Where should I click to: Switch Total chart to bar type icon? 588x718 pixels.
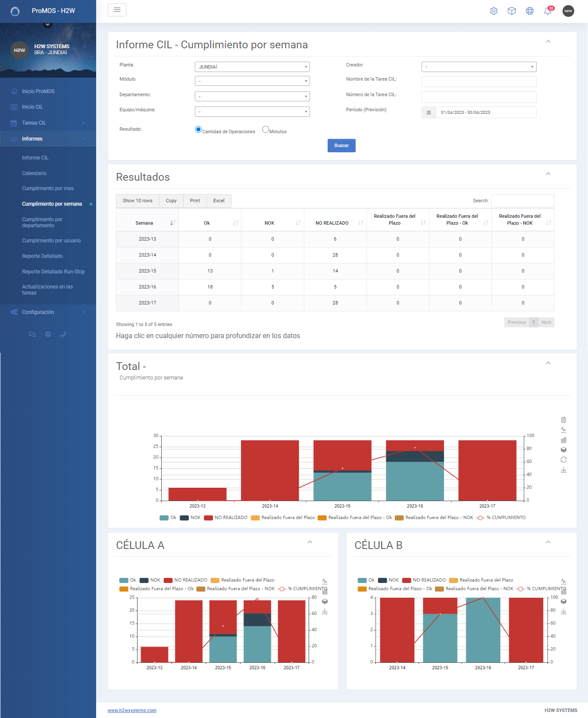[563, 440]
